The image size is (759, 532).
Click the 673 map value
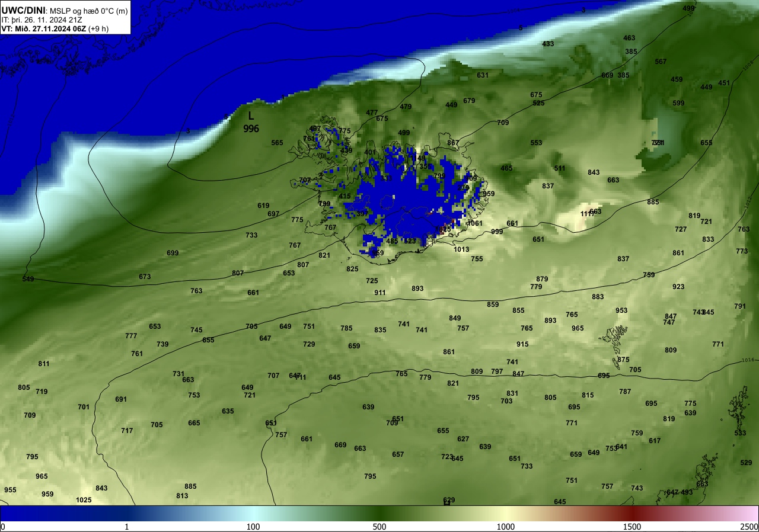[x=145, y=277]
